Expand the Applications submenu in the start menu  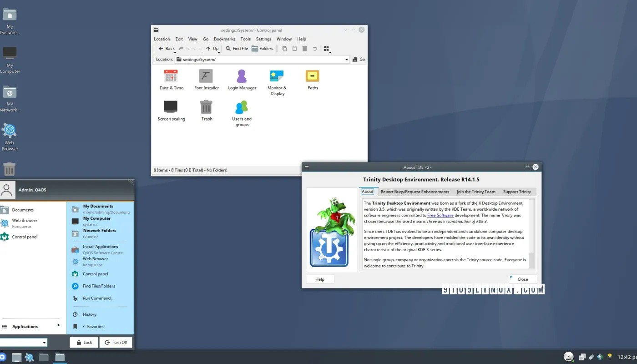tap(32, 326)
